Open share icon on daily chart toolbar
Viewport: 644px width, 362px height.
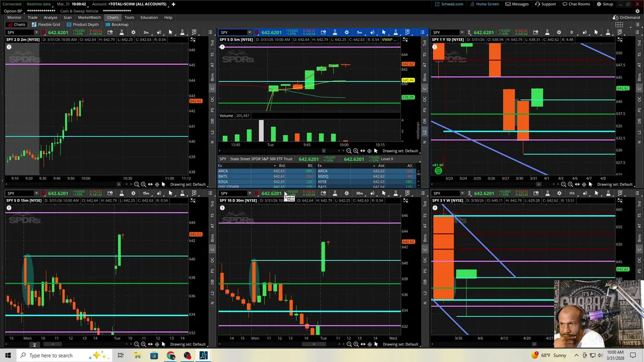pos(535,32)
